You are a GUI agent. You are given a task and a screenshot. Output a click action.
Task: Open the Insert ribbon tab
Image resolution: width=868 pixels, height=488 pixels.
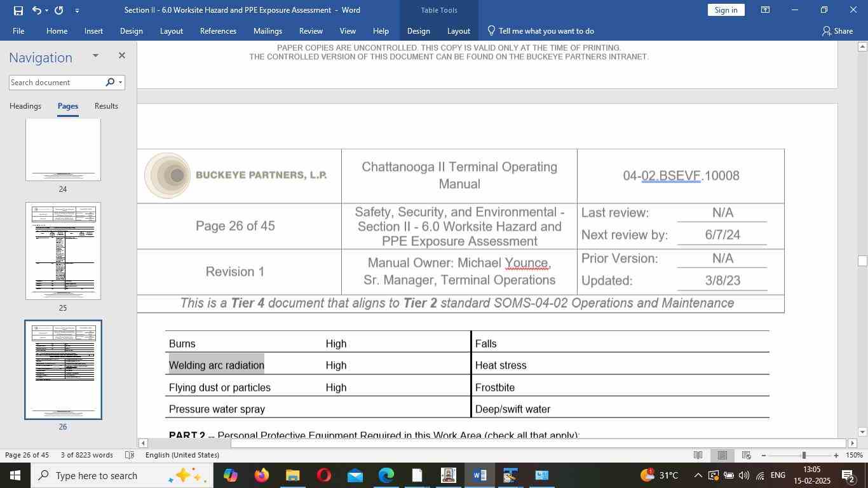pyautogui.click(x=93, y=30)
